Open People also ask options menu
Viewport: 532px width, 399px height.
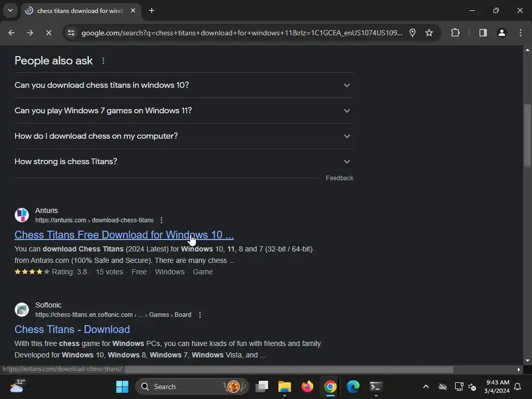(x=103, y=61)
